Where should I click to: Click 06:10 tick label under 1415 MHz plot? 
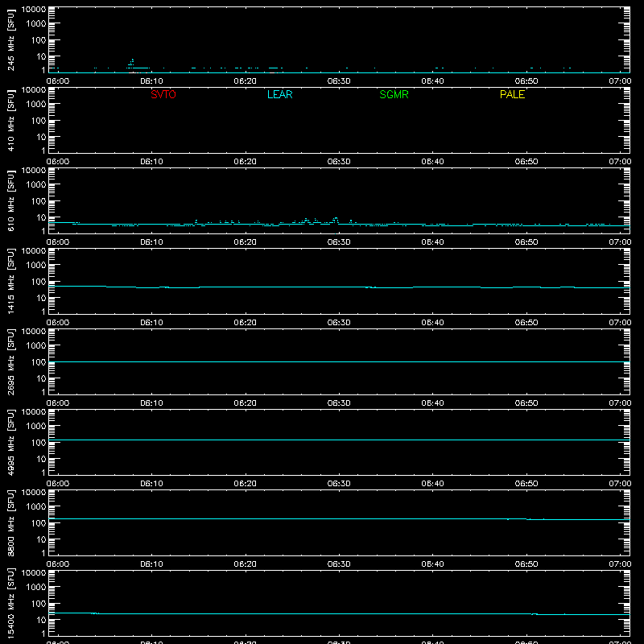151,323
